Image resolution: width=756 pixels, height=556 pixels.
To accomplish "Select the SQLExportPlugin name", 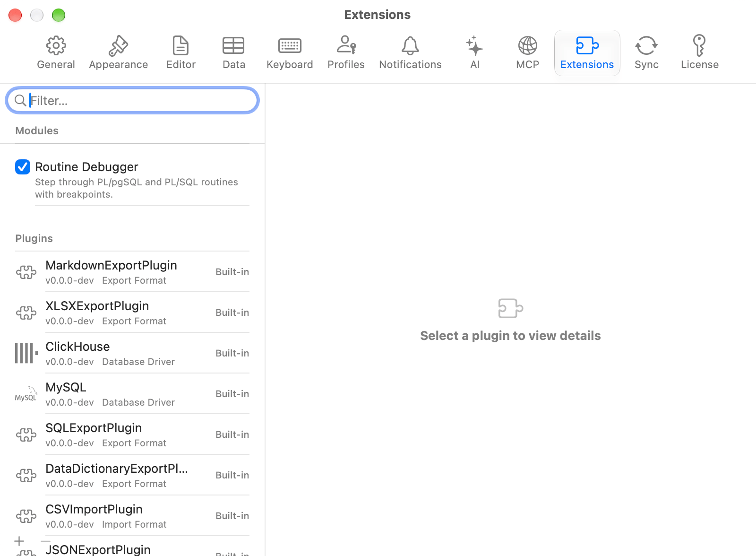I will [x=94, y=428].
